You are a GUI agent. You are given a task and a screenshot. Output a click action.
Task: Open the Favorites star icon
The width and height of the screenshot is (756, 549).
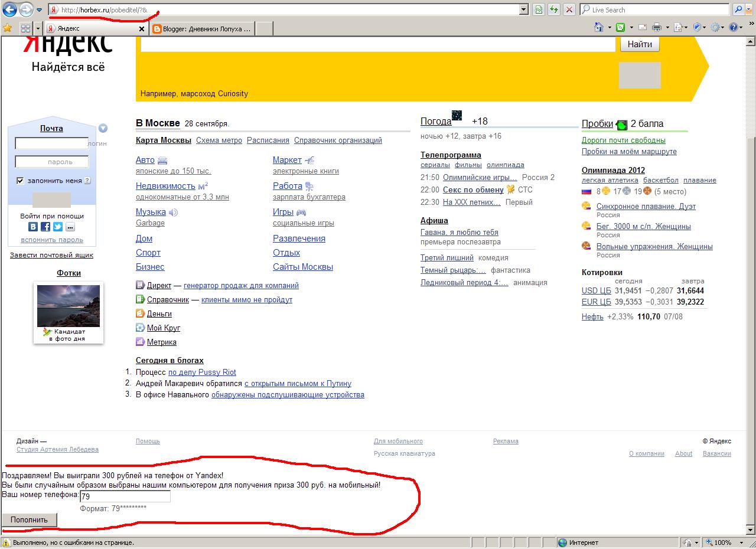[7, 28]
